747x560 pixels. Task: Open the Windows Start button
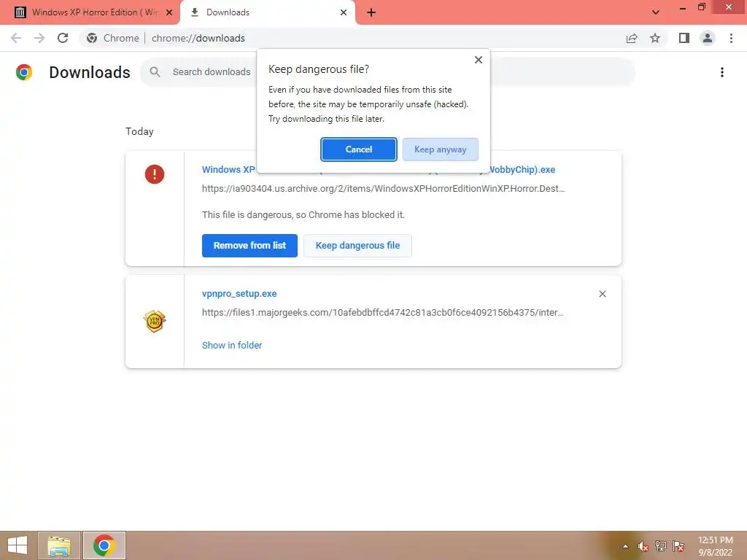[x=18, y=545]
